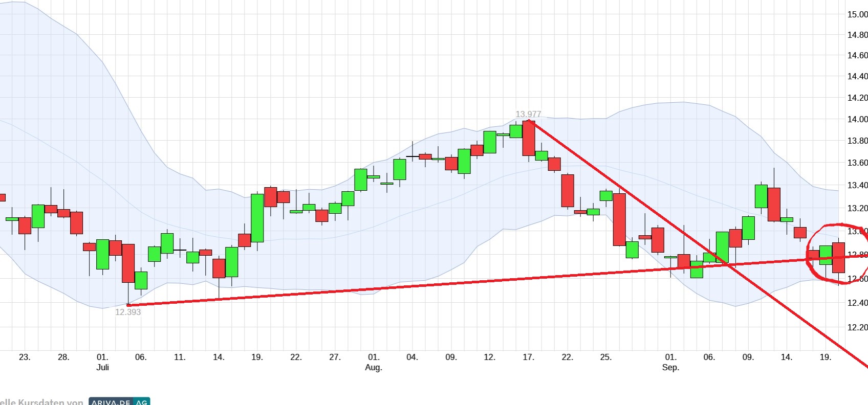Viewport: 868px width, 405px height.
Task: Select the tall red candle at the 13.977 peak
Action: tap(529, 138)
